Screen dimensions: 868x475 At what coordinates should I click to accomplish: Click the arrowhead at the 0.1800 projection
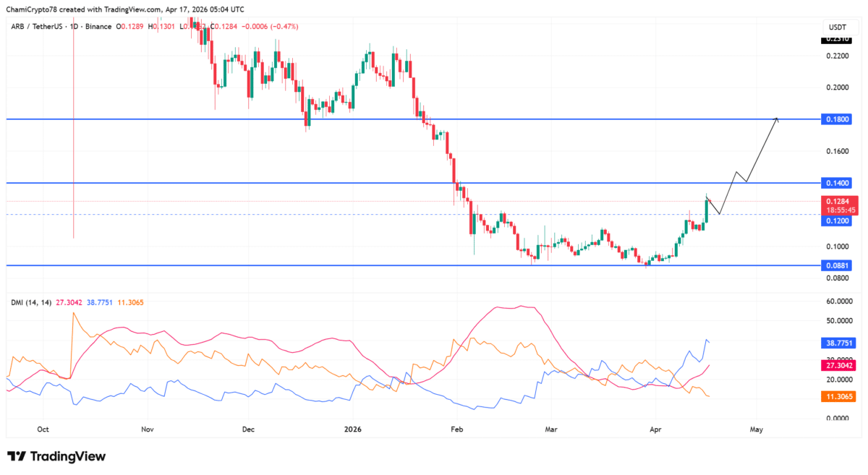click(x=775, y=119)
